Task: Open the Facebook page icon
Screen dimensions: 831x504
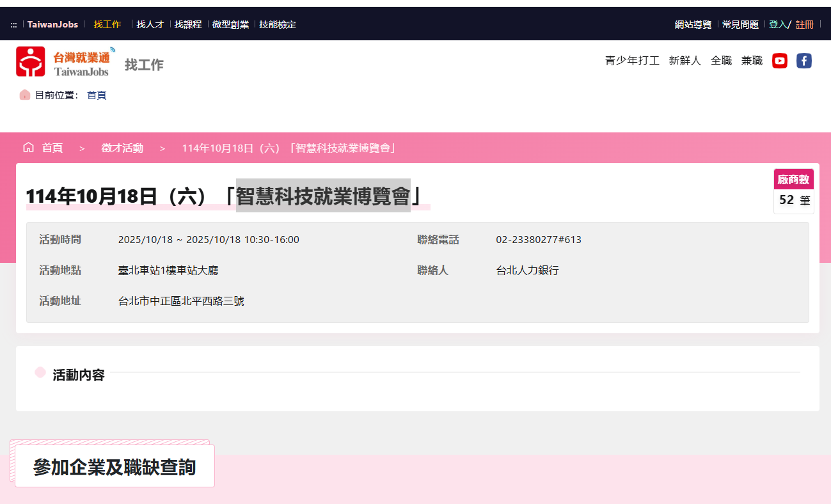Action: (x=803, y=61)
